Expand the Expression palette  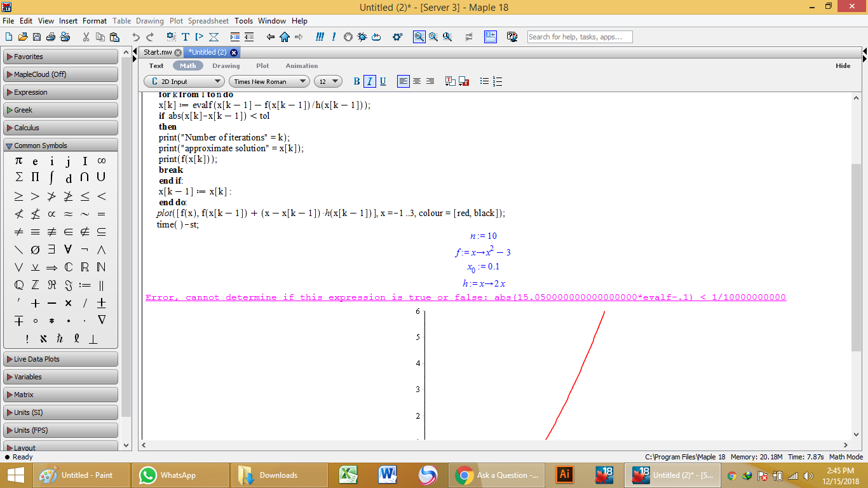pos(60,92)
